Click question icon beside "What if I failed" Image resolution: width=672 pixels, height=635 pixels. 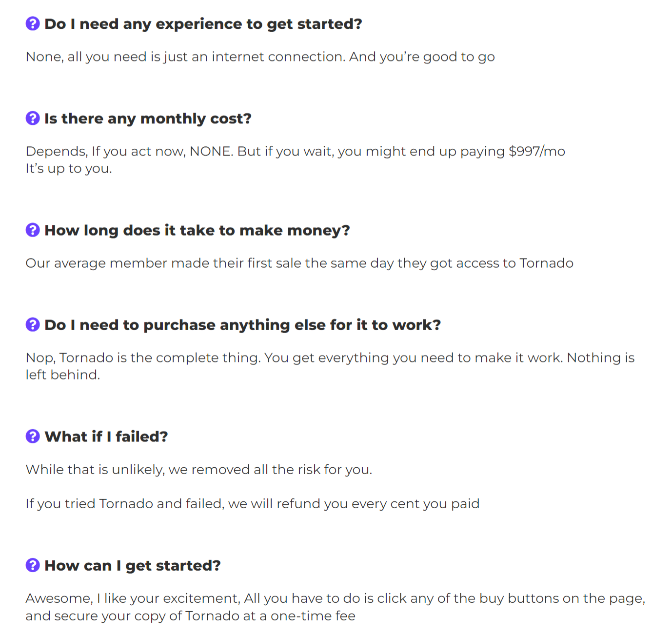(33, 436)
